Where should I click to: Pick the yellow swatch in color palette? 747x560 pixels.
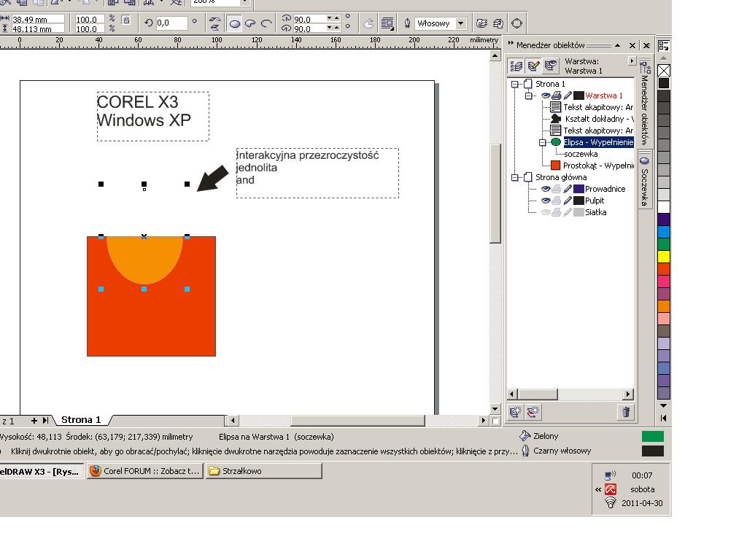coord(664,257)
